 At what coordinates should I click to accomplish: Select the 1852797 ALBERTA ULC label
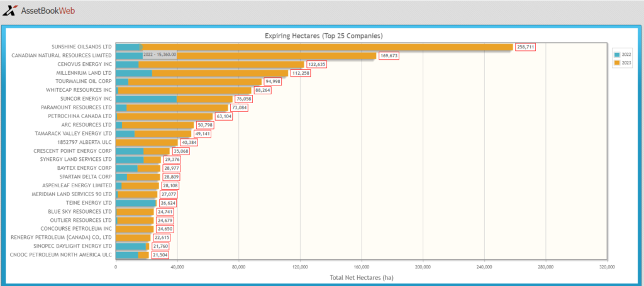(x=85, y=143)
